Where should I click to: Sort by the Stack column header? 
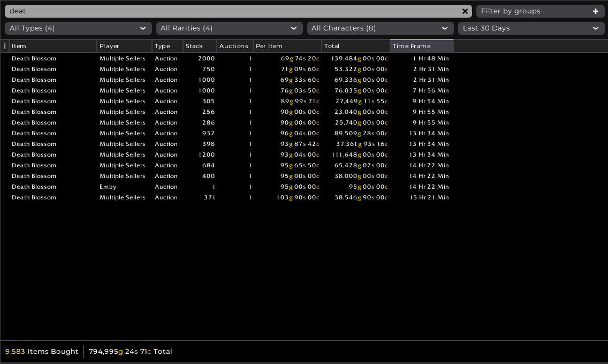pyautogui.click(x=200, y=46)
